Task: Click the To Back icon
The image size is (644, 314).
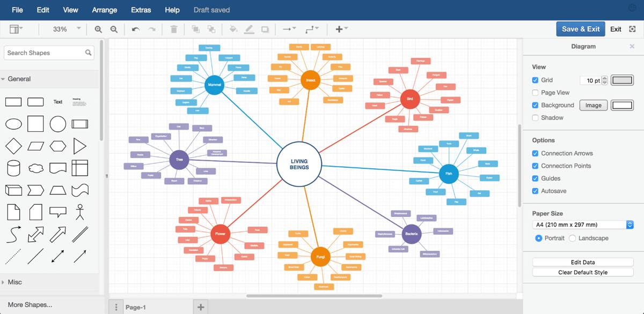Action: pos(211,29)
